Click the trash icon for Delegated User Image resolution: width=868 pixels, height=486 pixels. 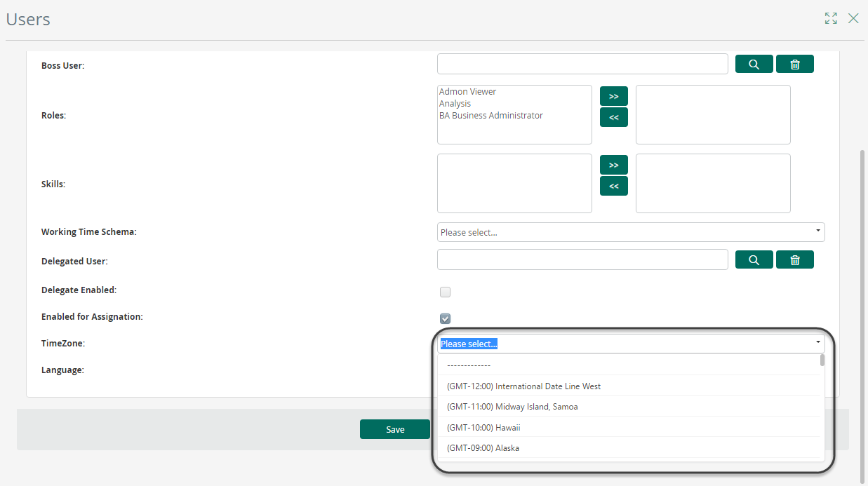794,260
